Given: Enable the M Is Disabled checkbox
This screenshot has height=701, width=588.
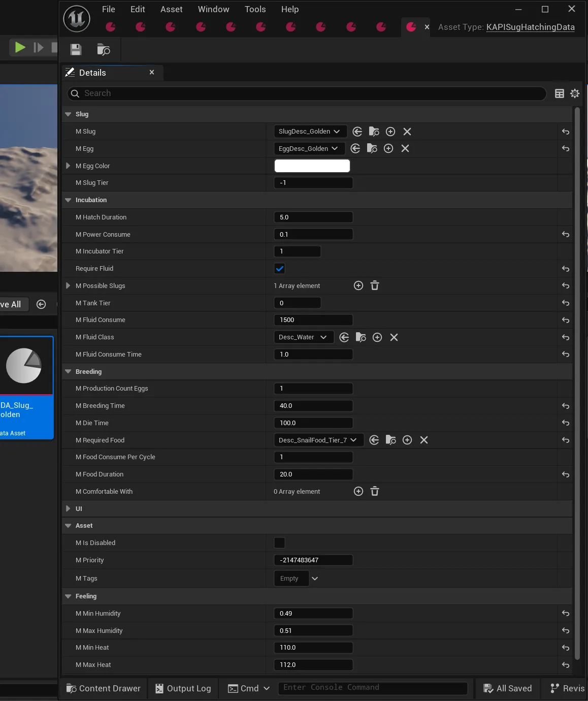Looking at the screenshot, I should tap(280, 543).
